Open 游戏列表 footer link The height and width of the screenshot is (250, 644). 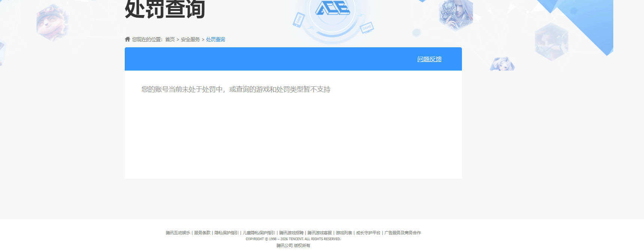344,233
